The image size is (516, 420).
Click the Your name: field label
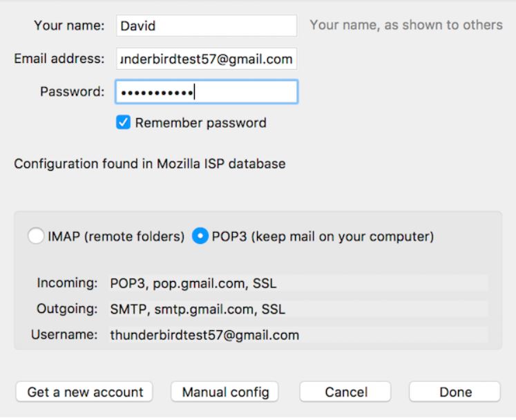[69, 26]
